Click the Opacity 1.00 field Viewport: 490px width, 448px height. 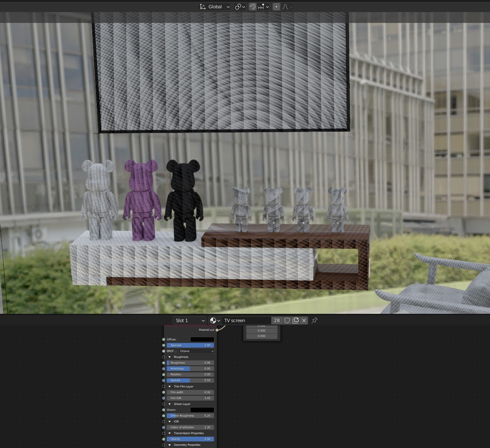coord(190,439)
